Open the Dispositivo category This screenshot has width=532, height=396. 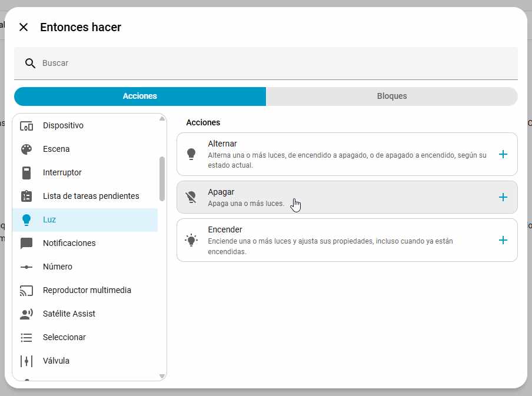pos(63,126)
